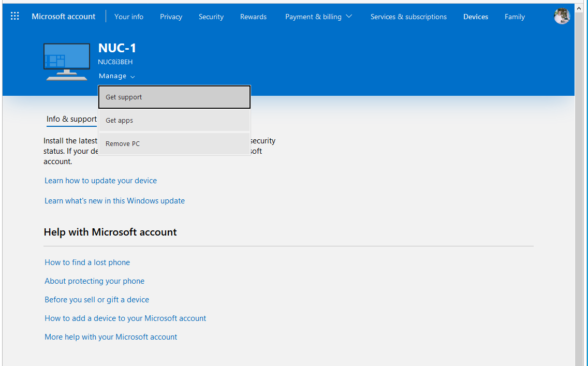Image resolution: width=588 pixels, height=366 pixels.
Task: Click the NUC-1 desktop computer icon
Action: (67, 62)
